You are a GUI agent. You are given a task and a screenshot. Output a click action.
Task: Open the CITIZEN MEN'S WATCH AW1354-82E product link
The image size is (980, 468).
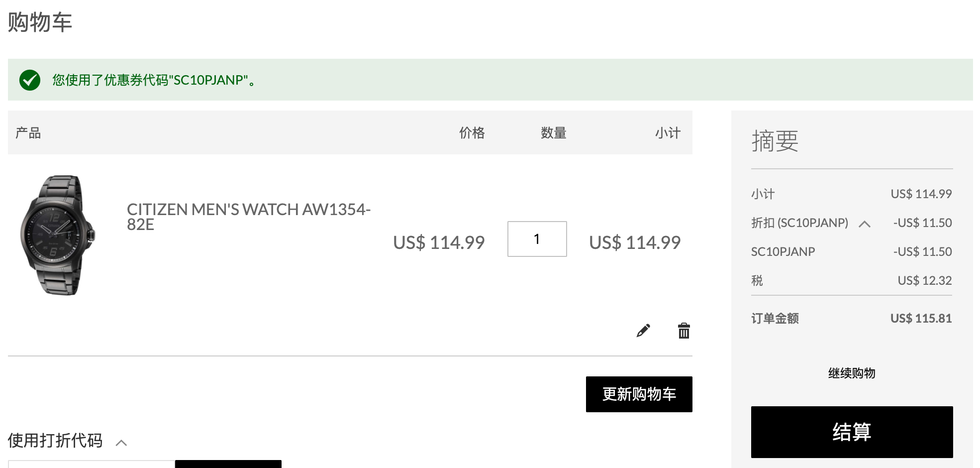249,217
